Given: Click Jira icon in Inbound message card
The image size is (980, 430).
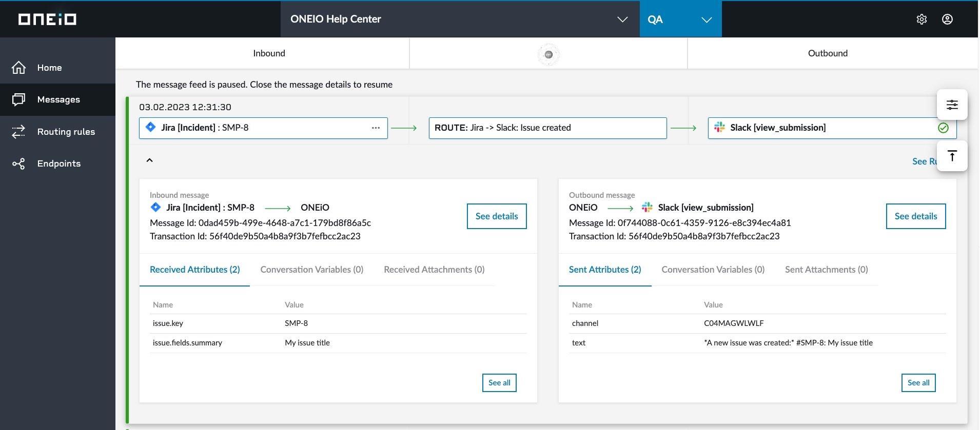Looking at the screenshot, I should click(x=155, y=207).
